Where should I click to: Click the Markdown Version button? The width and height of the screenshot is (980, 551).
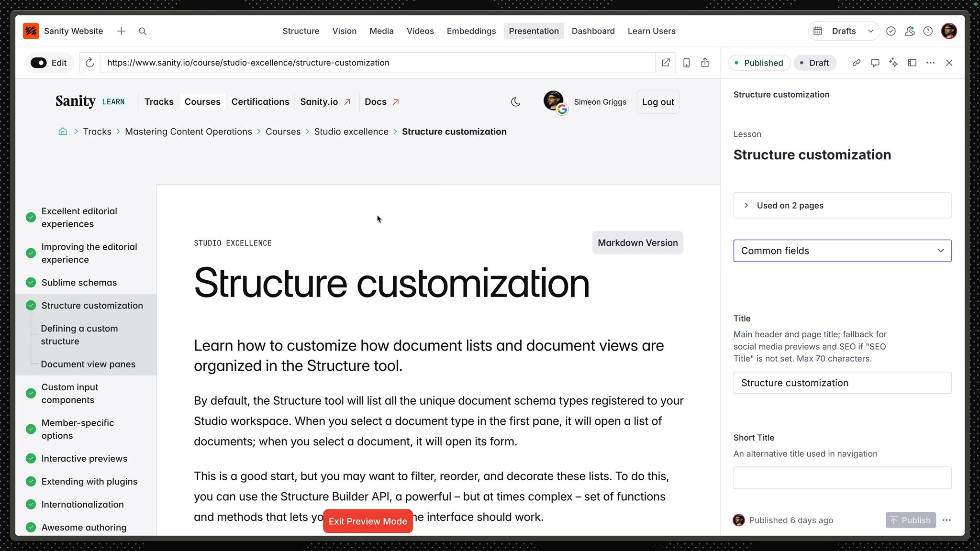(637, 243)
